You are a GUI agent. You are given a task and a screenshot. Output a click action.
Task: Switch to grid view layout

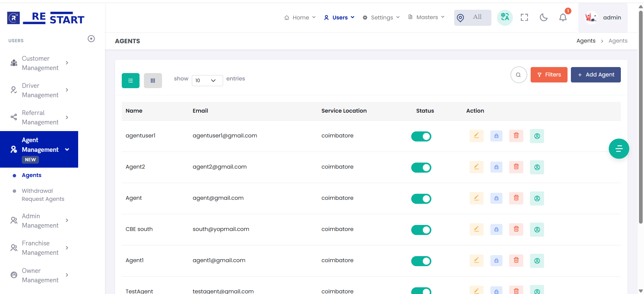153,80
